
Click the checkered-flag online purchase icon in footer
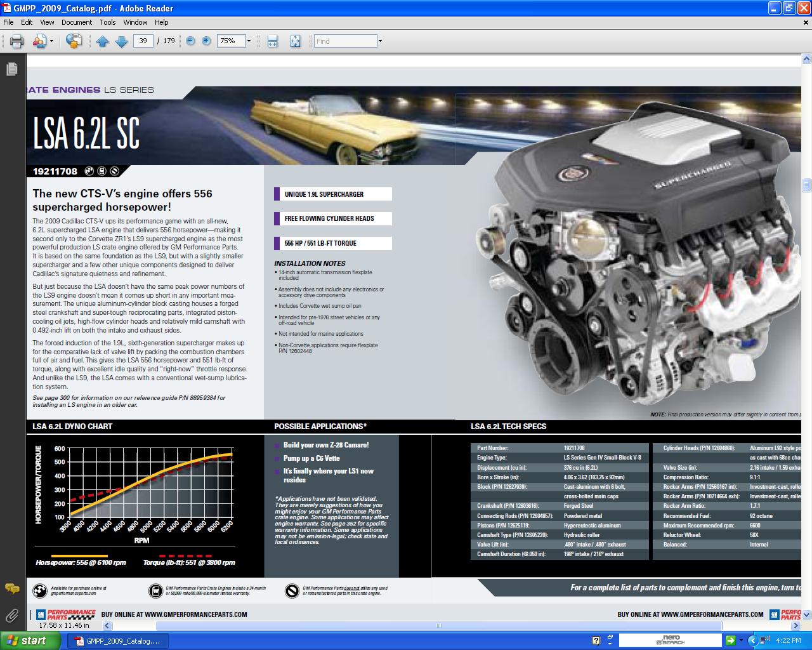[x=40, y=591]
